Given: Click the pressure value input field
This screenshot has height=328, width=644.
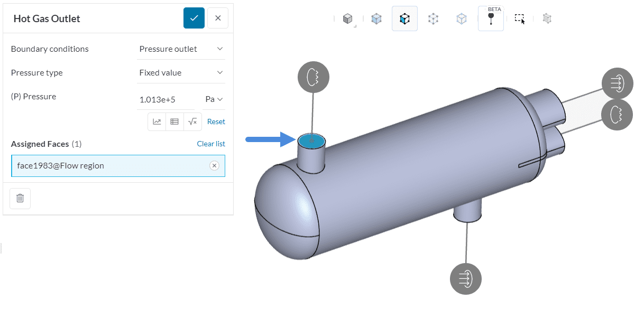Looking at the screenshot, I should pos(165,99).
